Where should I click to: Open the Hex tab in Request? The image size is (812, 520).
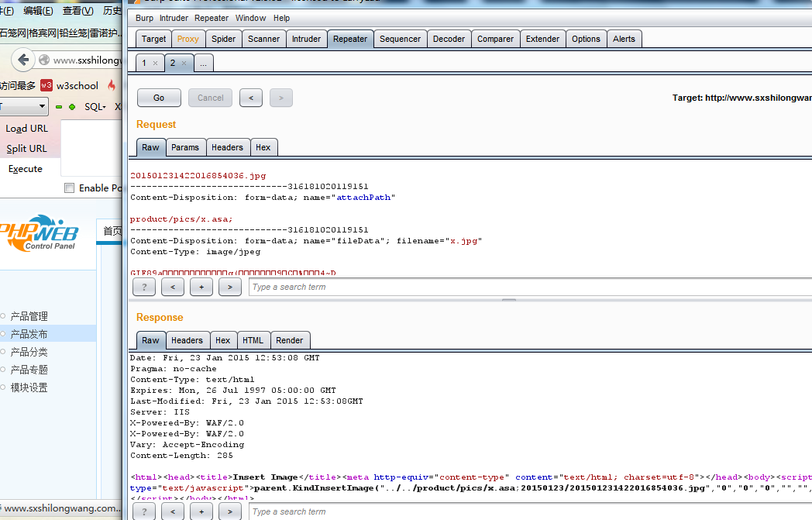coord(263,147)
